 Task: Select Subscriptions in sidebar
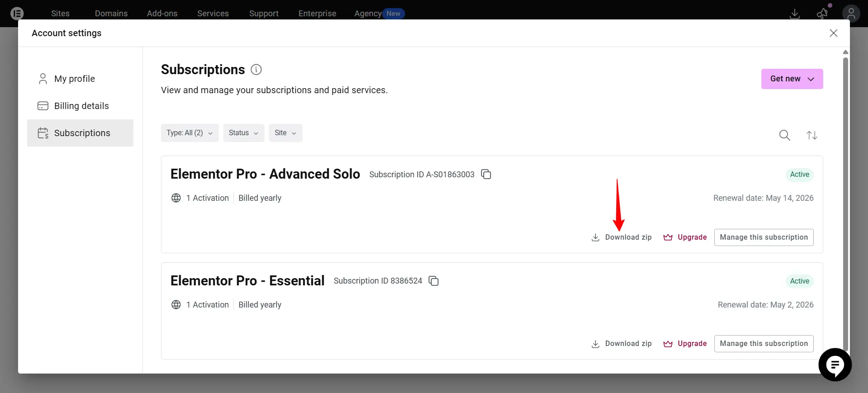[x=80, y=133]
